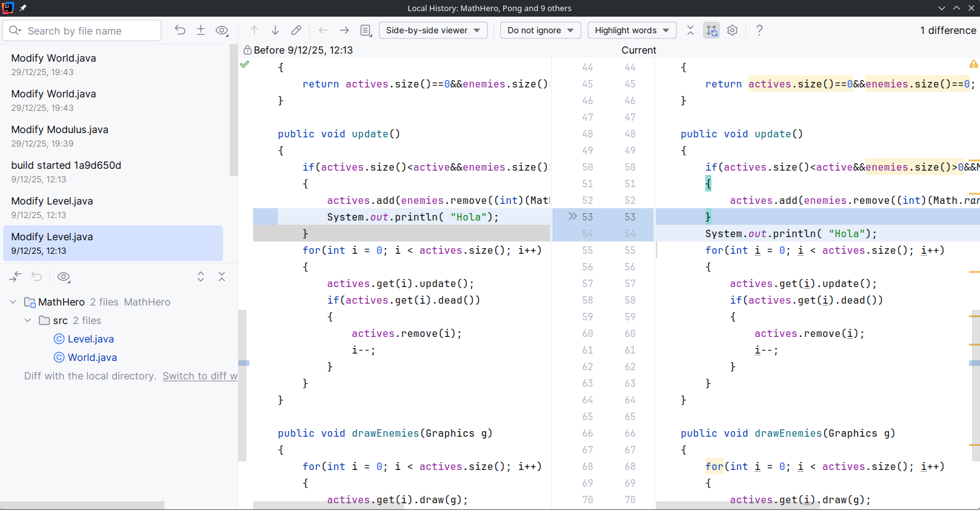Click the Create Patch icon above the MathHero tree
The height and width of the screenshot is (510, 980).
point(15,277)
